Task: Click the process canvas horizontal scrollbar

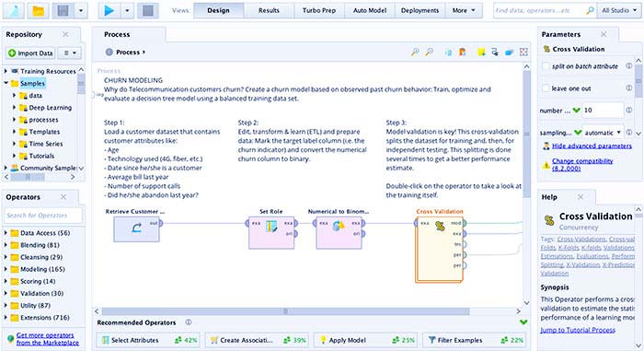Action: pyautogui.click(x=285, y=311)
